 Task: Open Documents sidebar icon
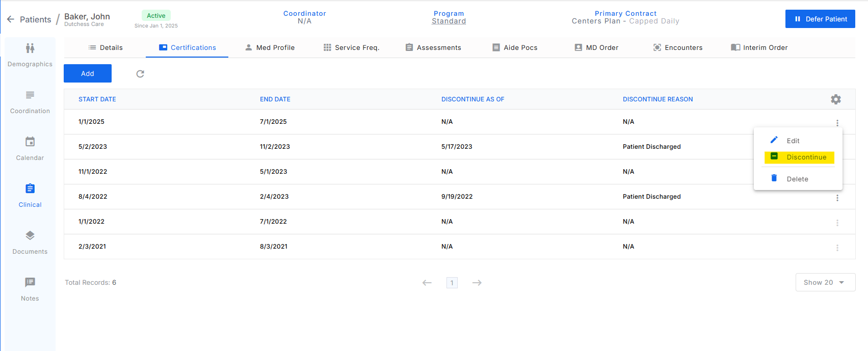point(30,235)
